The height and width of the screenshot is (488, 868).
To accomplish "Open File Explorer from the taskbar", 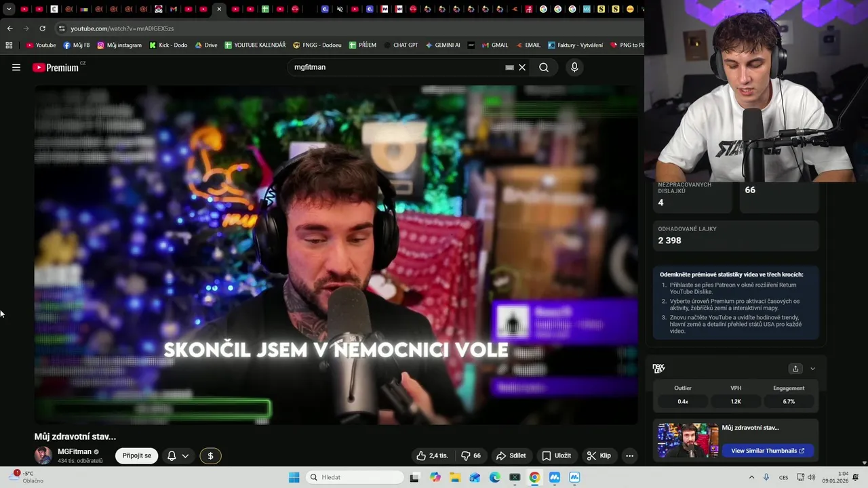I will tap(454, 477).
